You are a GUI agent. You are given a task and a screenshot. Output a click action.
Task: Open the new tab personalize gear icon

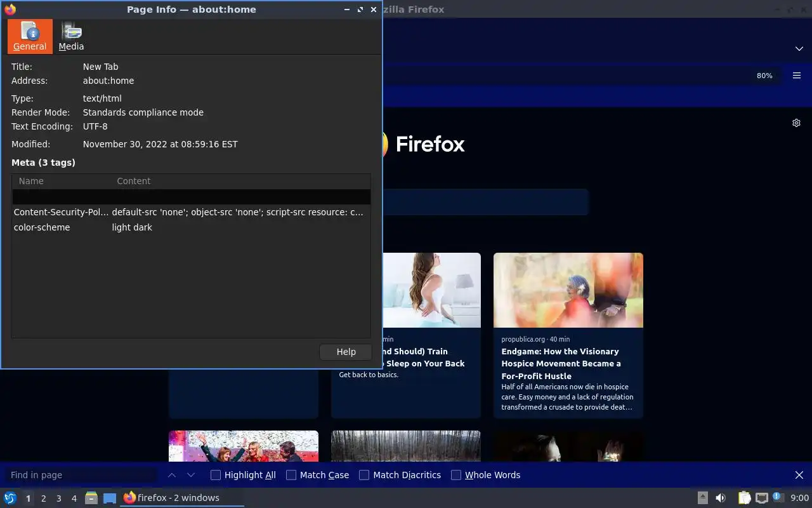tap(797, 123)
